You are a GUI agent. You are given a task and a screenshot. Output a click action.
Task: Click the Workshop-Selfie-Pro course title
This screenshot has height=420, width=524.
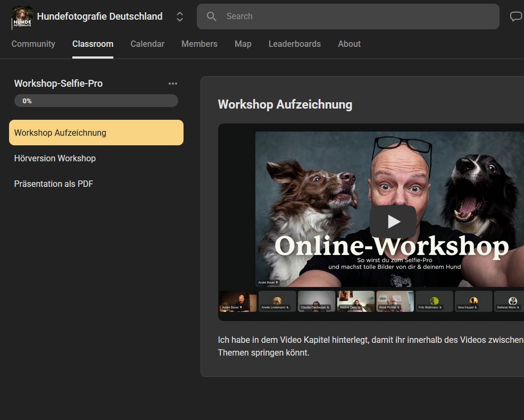click(59, 84)
